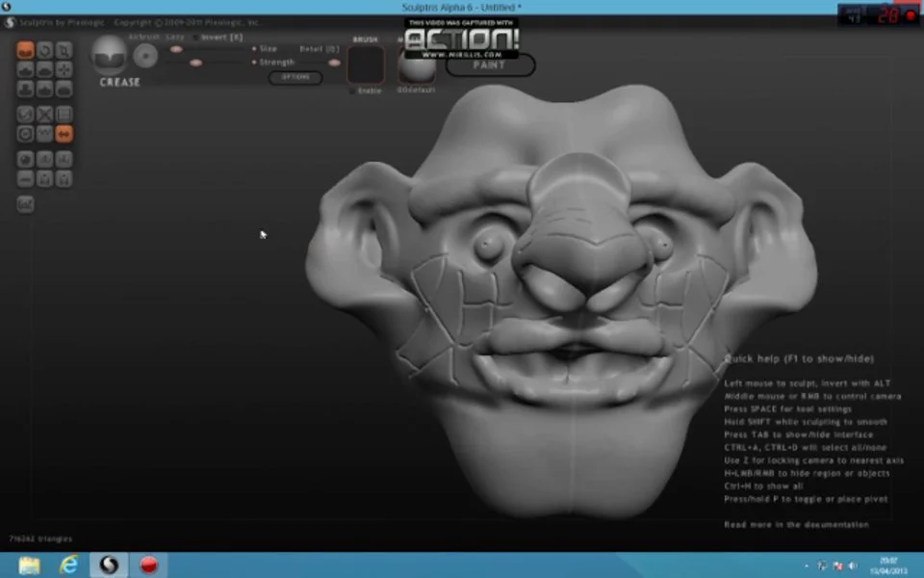Image resolution: width=924 pixels, height=578 pixels.
Task: Select the Rotate tool
Action: pyautogui.click(x=45, y=50)
